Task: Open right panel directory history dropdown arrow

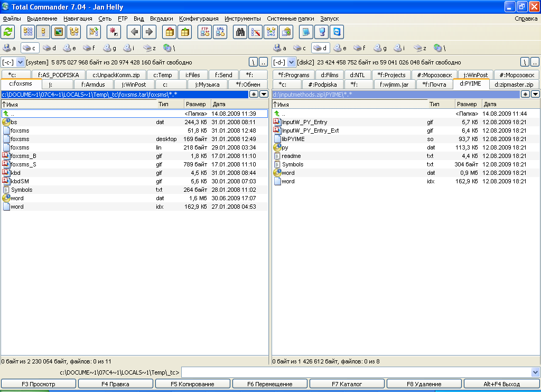Action: pyautogui.click(x=536, y=94)
